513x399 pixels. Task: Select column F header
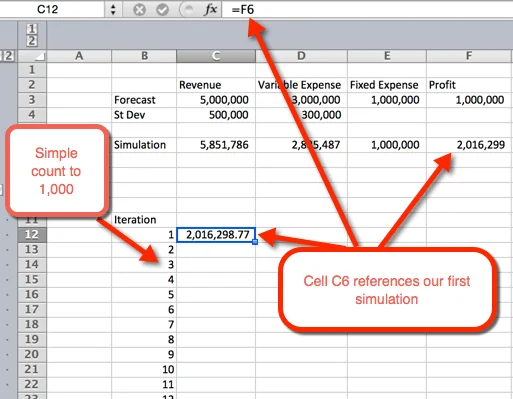click(469, 56)
